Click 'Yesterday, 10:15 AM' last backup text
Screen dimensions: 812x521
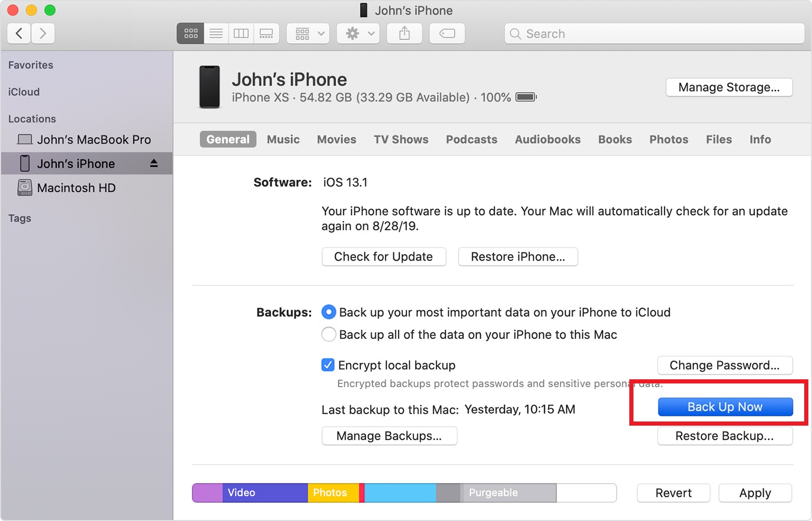click(x=520, y=410)
